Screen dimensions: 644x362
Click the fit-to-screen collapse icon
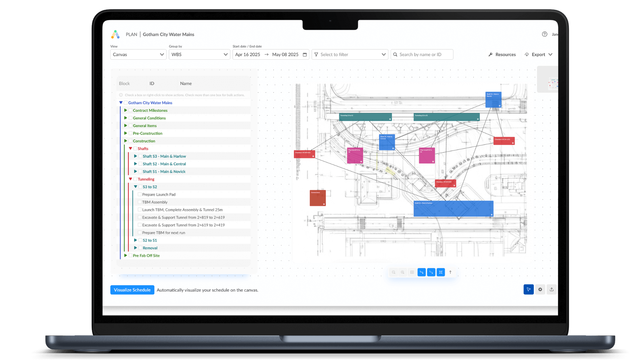click(x=441, y=272)
